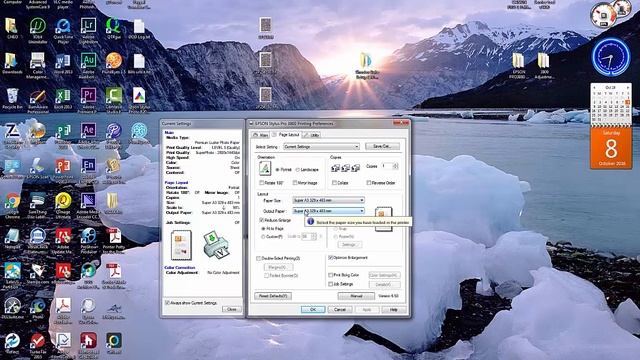Tick the Collate checkbox
The image size is (640, 360).
(335, 183)
